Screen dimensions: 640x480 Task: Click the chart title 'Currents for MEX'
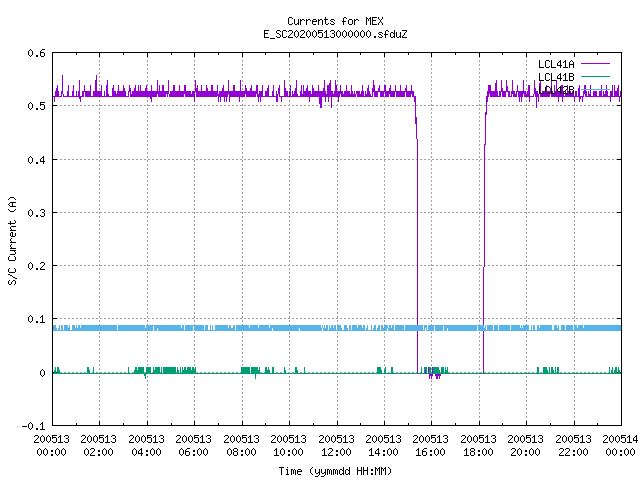coord(335,21)
